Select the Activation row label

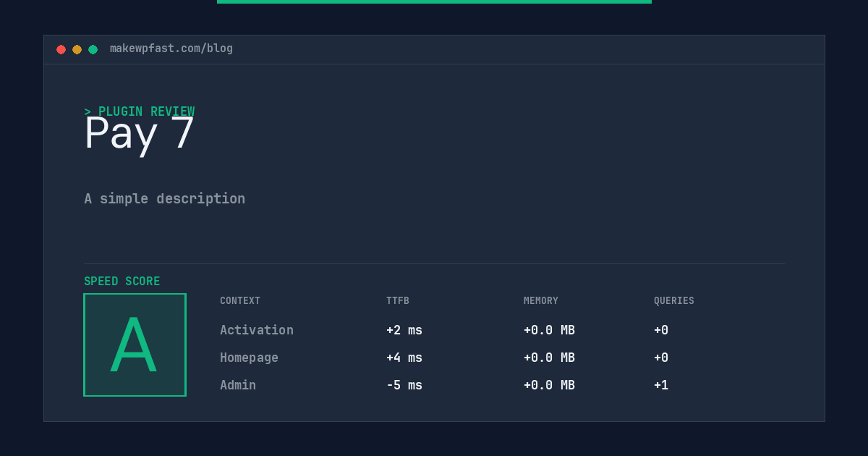257,330
